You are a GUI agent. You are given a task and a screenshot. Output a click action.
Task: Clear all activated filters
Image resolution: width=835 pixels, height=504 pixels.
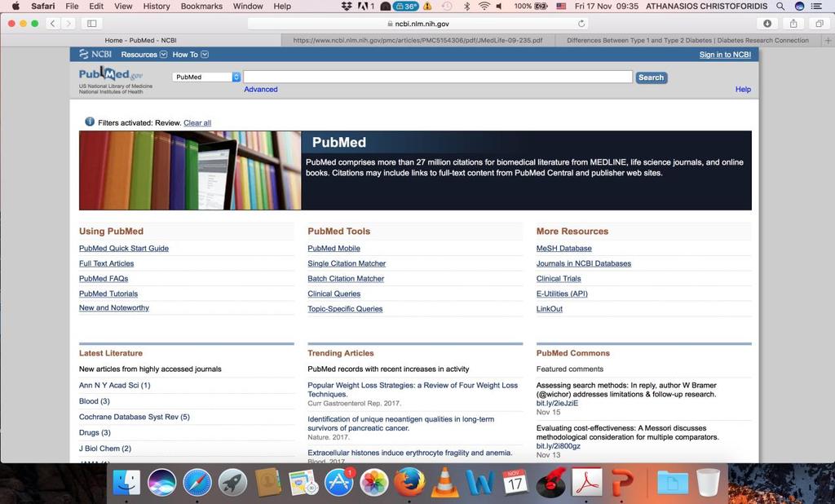point(197,123)
